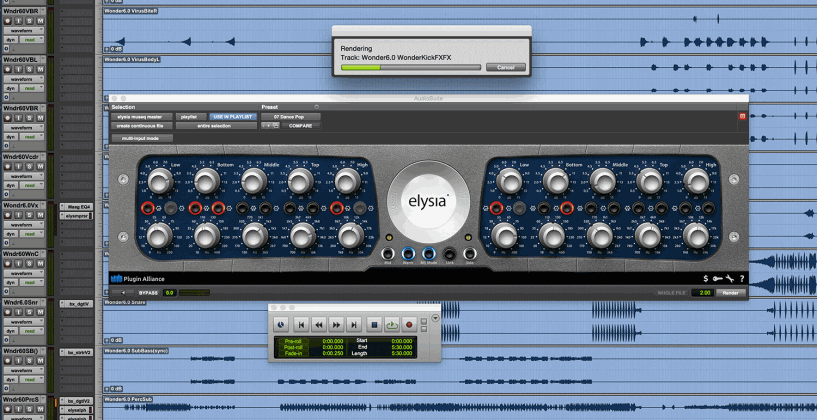Open waveform view selector on Wndr60VBL

pos(26,79)
